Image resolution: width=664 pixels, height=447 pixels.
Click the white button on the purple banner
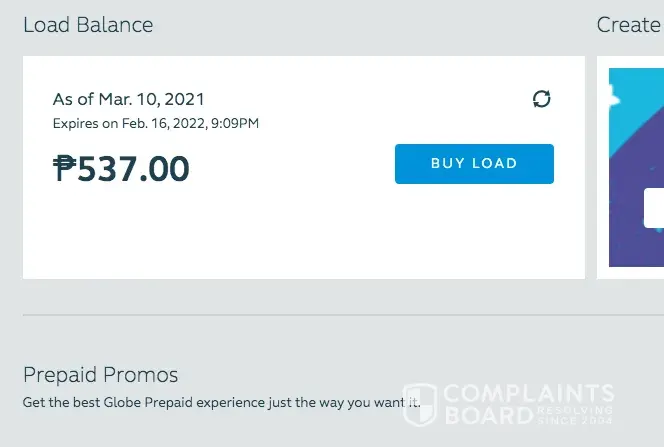tap(654, 208)
